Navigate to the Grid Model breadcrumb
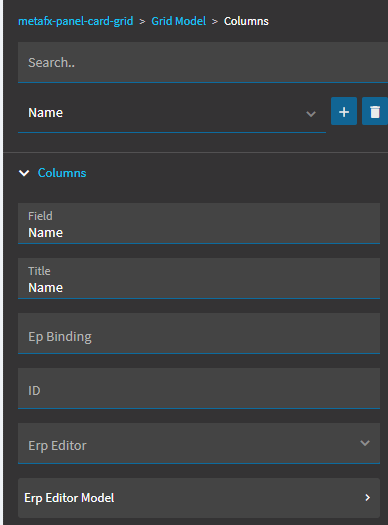This screenshot has height=525, width=388. [178, 21]
